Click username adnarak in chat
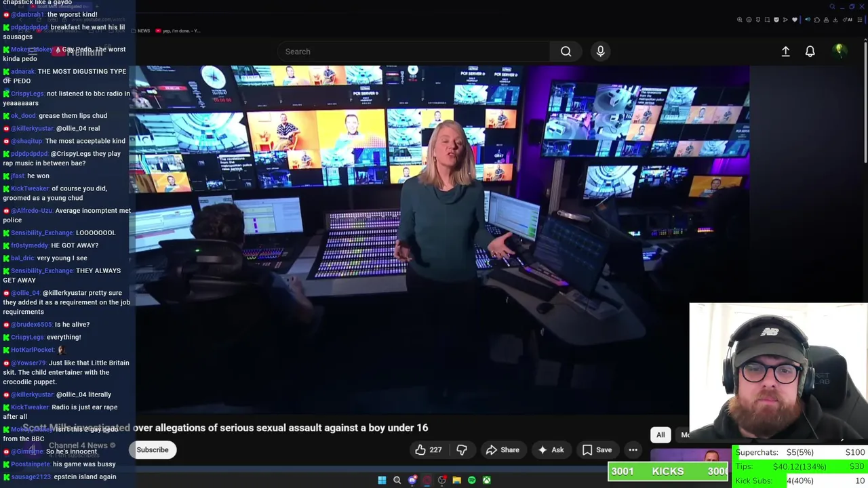Screen dimensions: 868x488 tap(22, 71)
